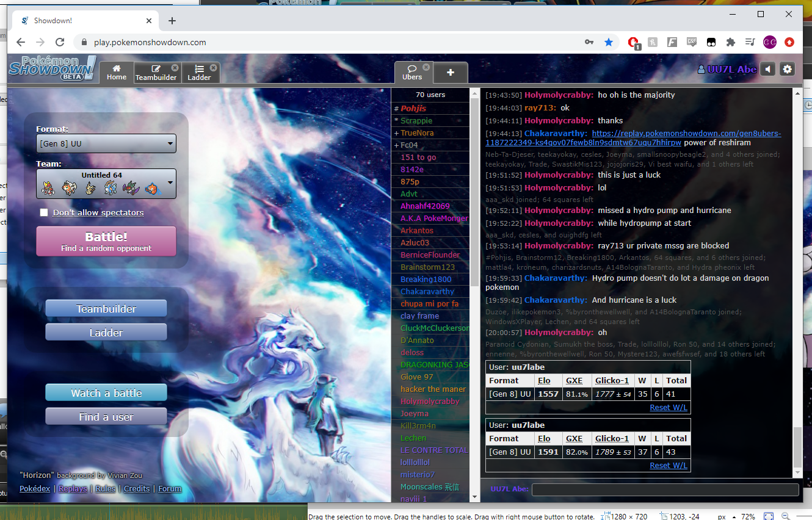
Task: Select Fc04 in the user list
Action: (x=431, y=145)
